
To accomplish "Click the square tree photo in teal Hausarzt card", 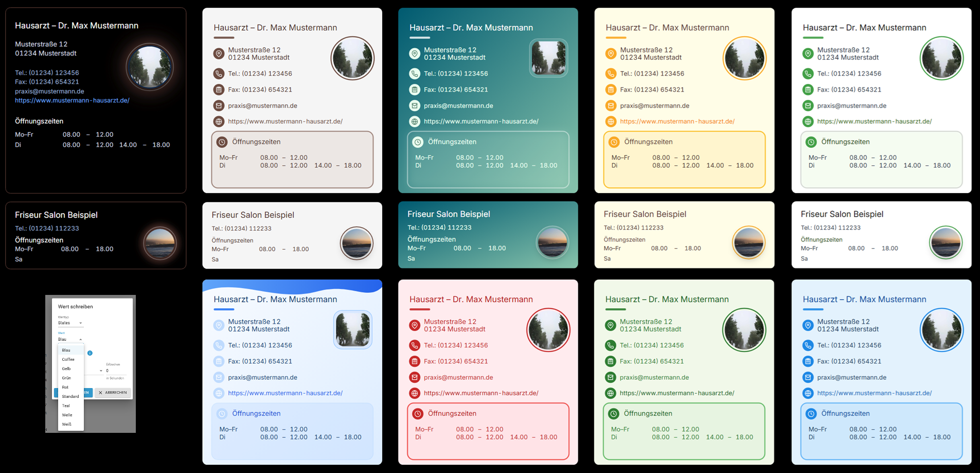I will (549, 58).
